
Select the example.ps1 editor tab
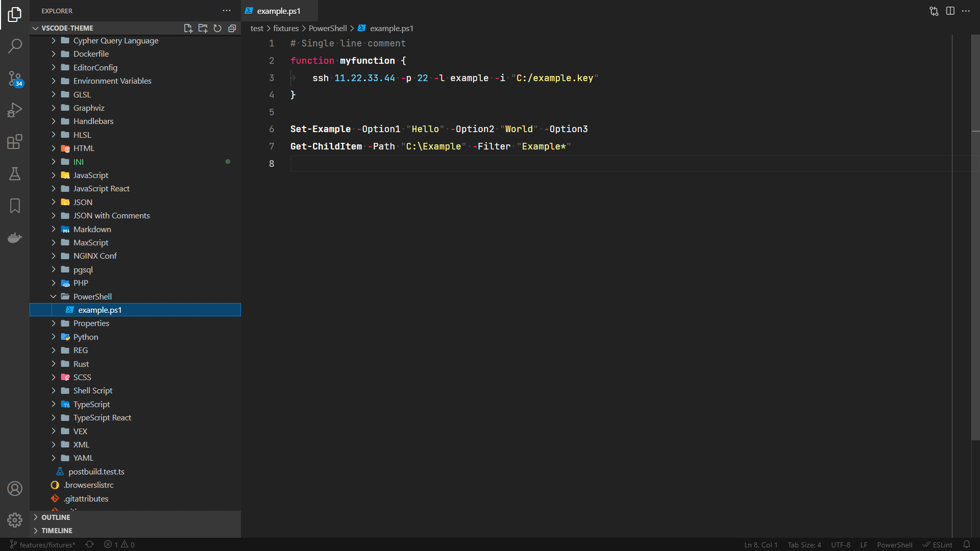[279, 11]
